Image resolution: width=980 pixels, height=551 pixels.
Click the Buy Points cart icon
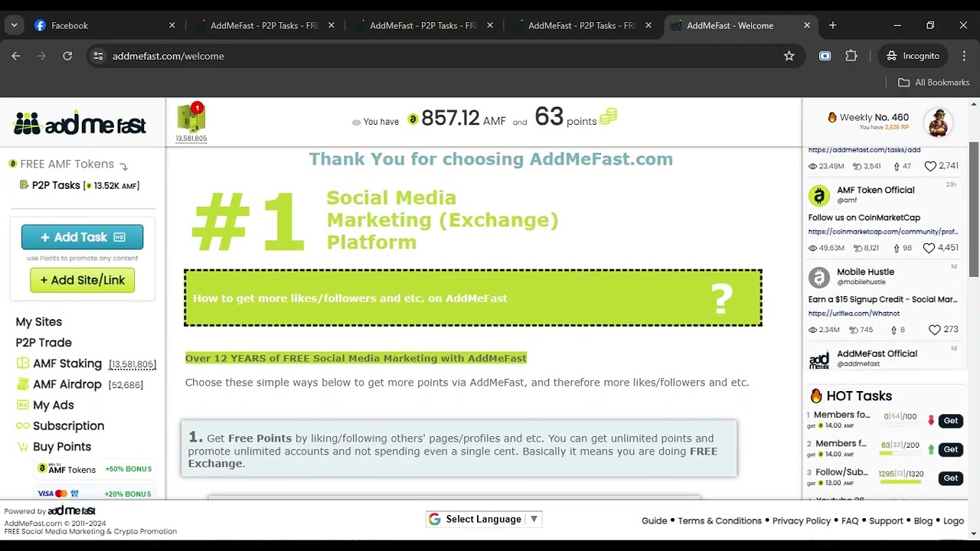23,446
